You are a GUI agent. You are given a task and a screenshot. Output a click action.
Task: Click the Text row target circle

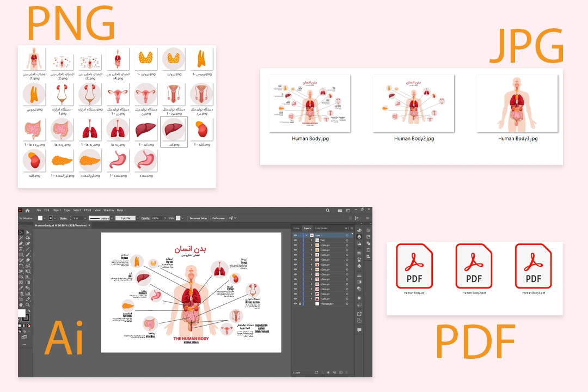[347, 240]
